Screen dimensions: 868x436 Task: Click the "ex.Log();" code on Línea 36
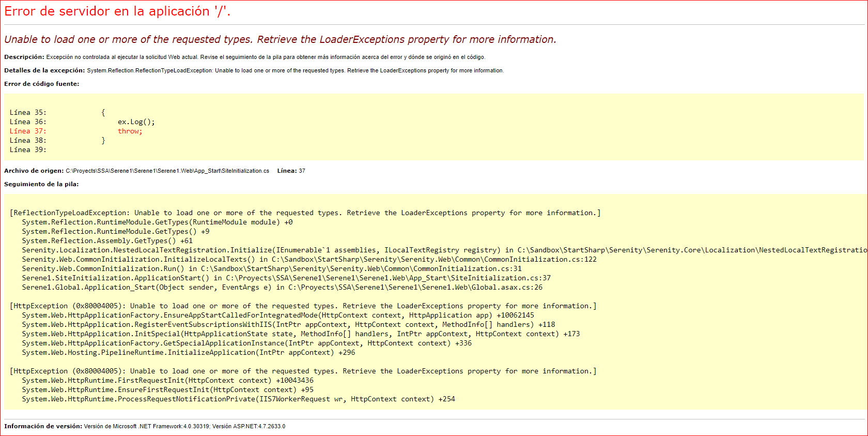136,122
